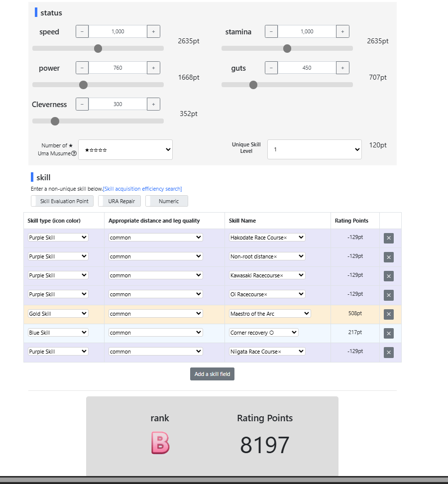Screen dimensions: 448x484
Task: Open the Number of stars dropdown
Action: click(125, 150)
